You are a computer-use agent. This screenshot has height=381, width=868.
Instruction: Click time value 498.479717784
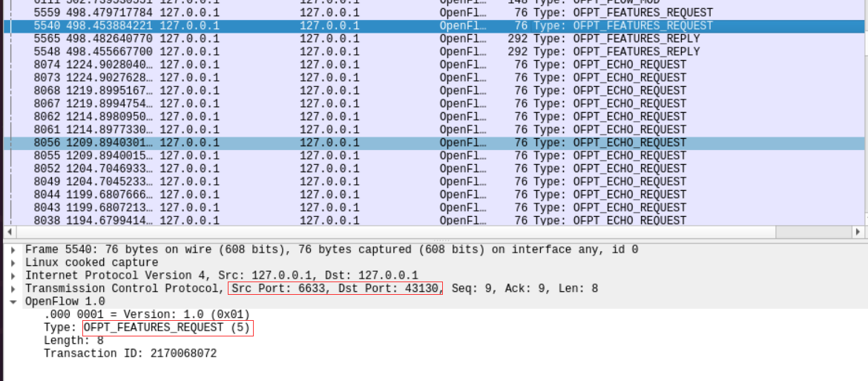point(111,13)
